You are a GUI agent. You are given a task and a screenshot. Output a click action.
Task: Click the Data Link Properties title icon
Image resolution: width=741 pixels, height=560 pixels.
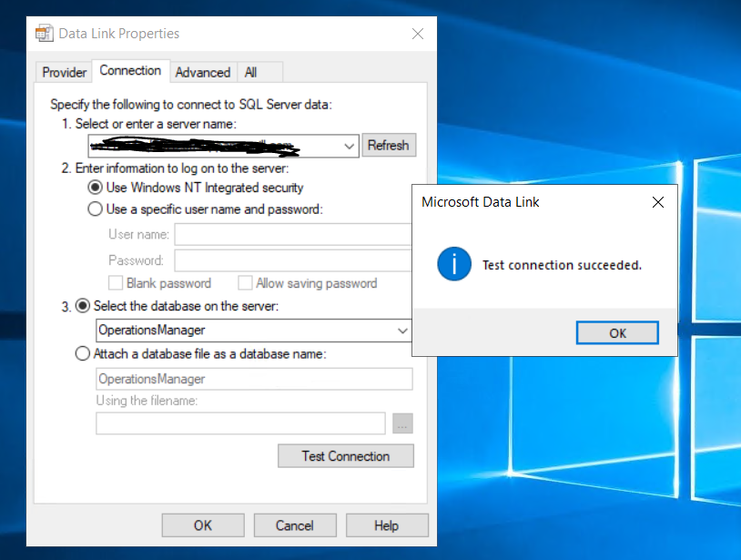point(45,34)
